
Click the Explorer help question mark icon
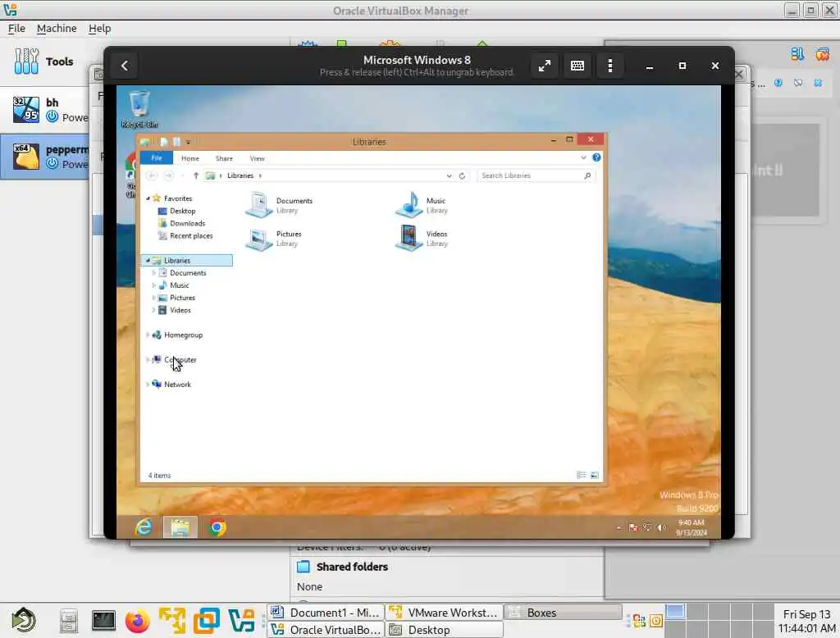[596, 157]
